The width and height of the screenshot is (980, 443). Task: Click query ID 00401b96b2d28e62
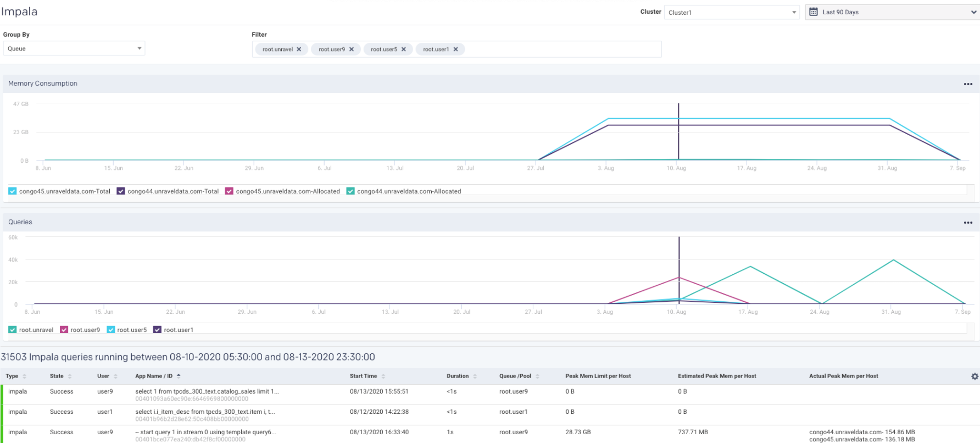(192, 419)
